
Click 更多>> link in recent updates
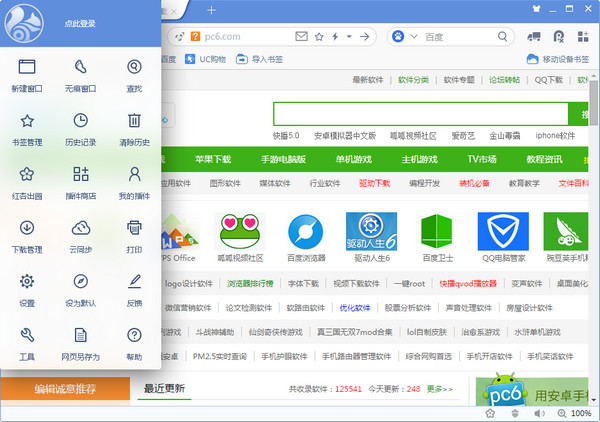click(440, 389)
